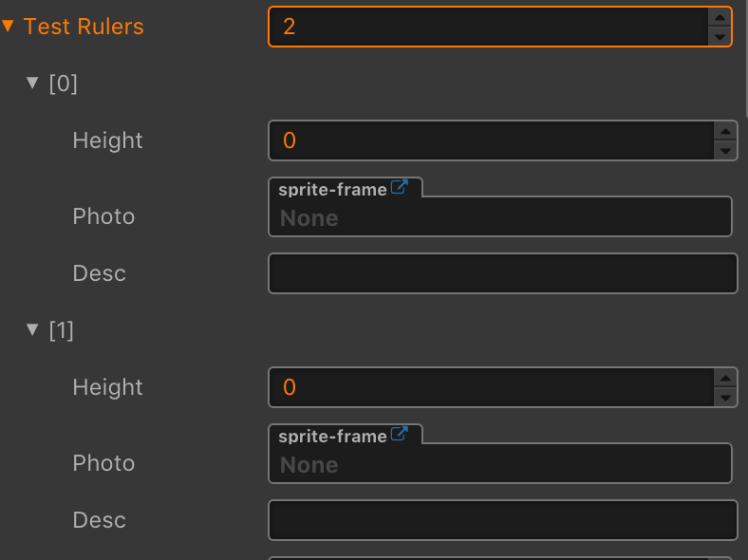The image size is (748, 560).
Task: Collapse element [0] of Test Rulers
Action: [33, 84]
